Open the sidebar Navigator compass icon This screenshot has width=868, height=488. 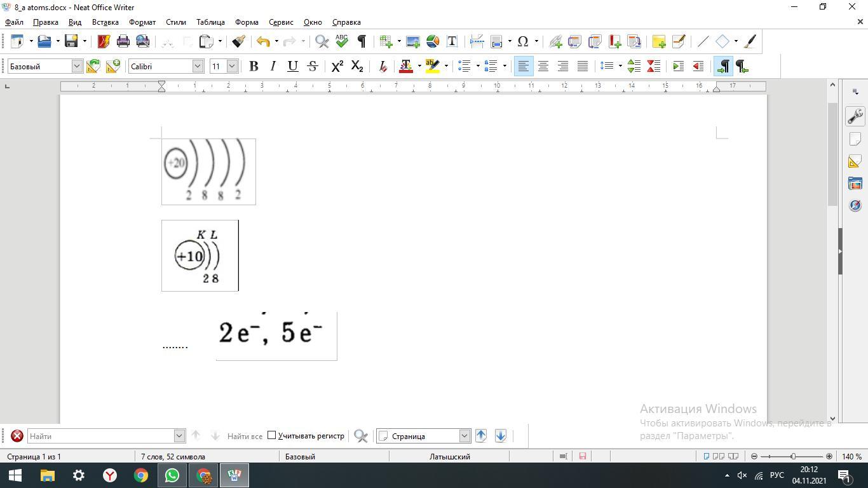[855, 205]
